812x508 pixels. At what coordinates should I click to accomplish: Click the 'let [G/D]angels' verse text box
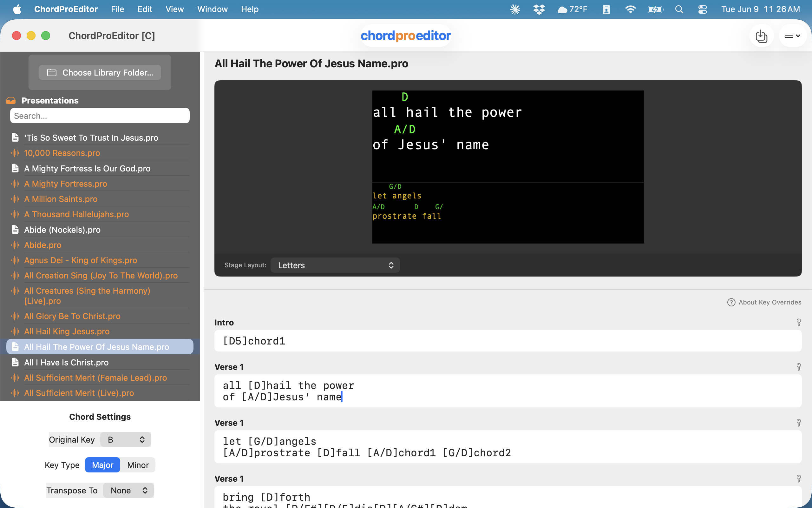click(508, 447)
